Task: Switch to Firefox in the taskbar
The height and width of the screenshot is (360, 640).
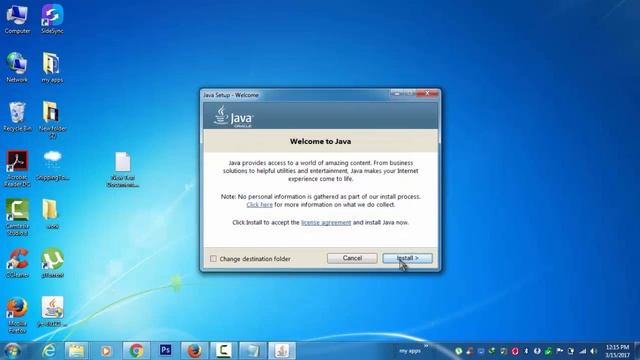Action: tap(195, 351)
